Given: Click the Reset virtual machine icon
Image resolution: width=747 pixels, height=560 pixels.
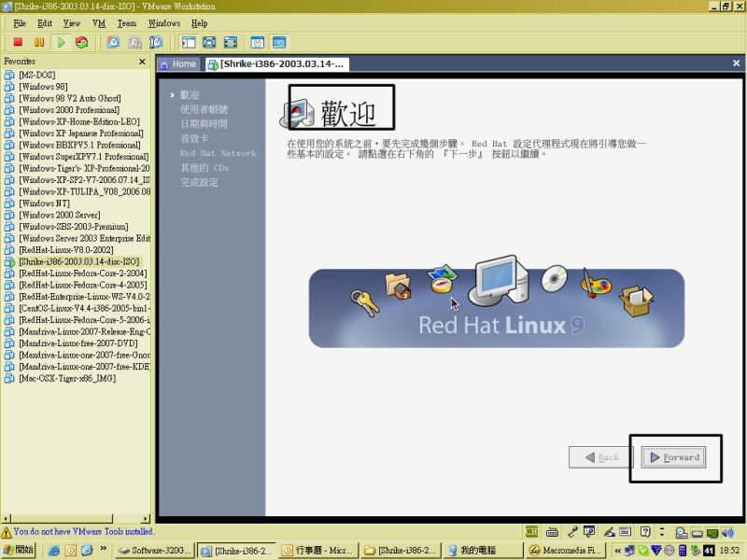Looking at the screenshot, I should [82, 42].
